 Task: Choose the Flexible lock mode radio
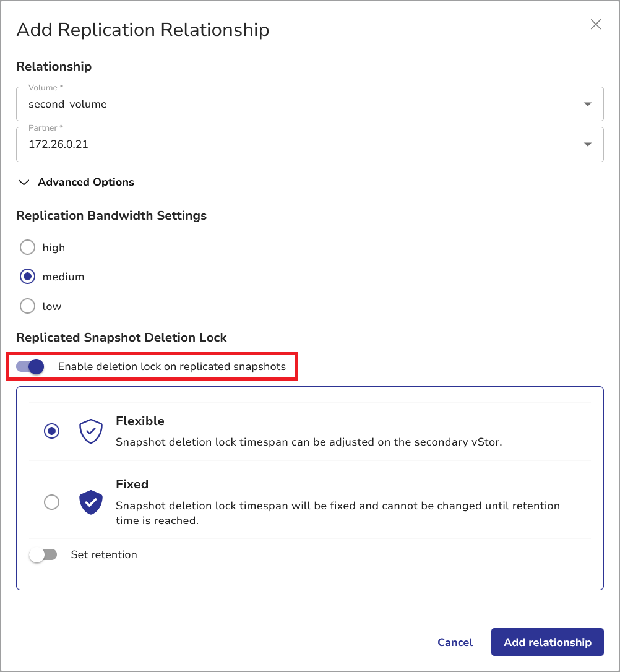[52, 431]
